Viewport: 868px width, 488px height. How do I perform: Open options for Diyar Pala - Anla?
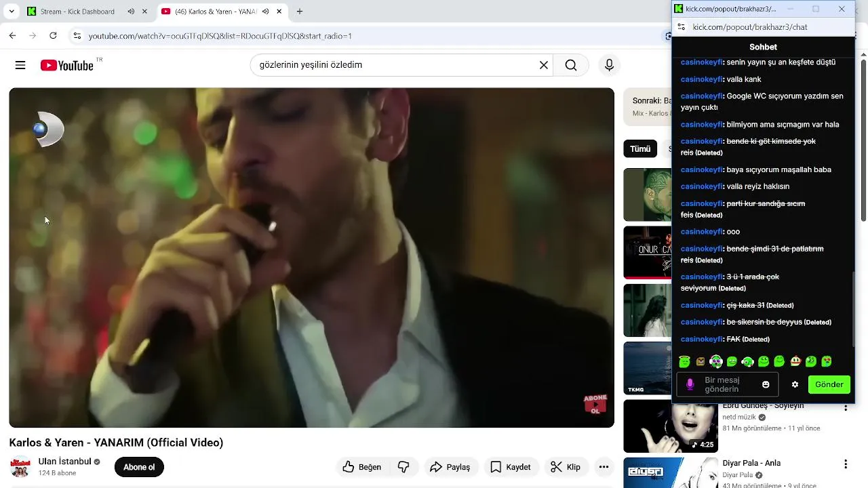(845, 464)
